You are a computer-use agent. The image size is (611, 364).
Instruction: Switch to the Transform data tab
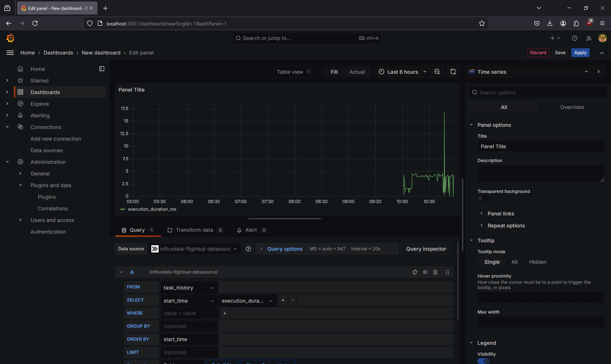pos(195,230)
